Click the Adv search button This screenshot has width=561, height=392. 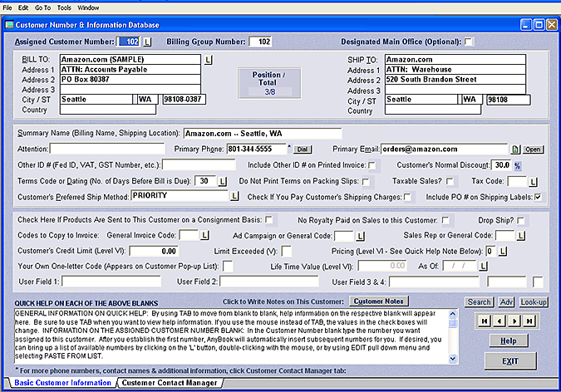pos(507,302)
